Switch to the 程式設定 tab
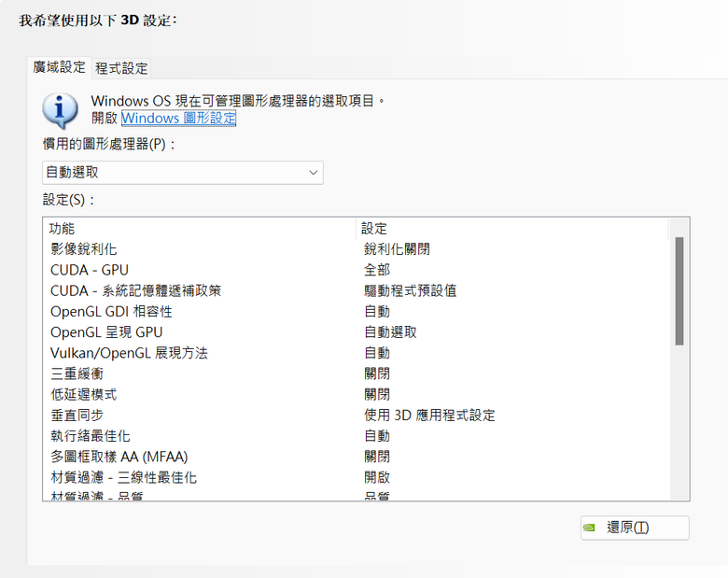 click(x=121, y=68)
